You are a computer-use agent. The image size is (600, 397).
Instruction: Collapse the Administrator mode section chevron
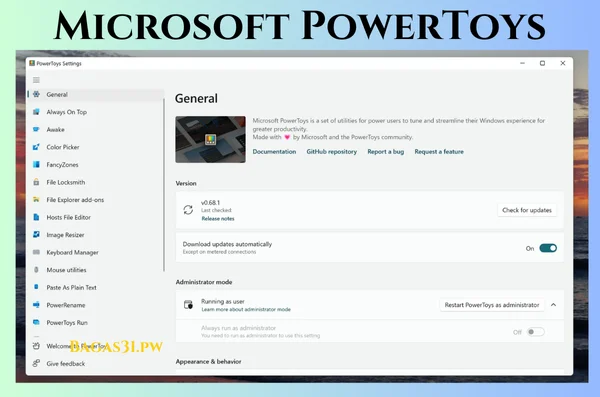pos(553,305)
